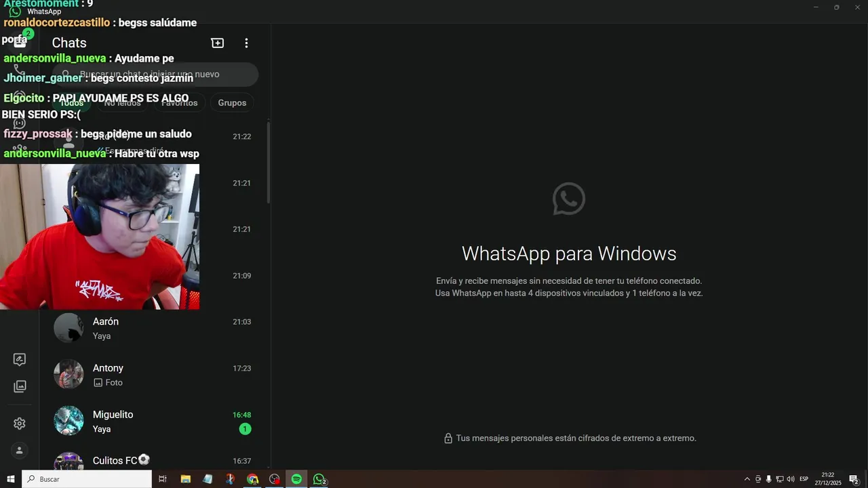
Task: Click the 16:37 time on Culitos FC
Action: click(241, 461)
